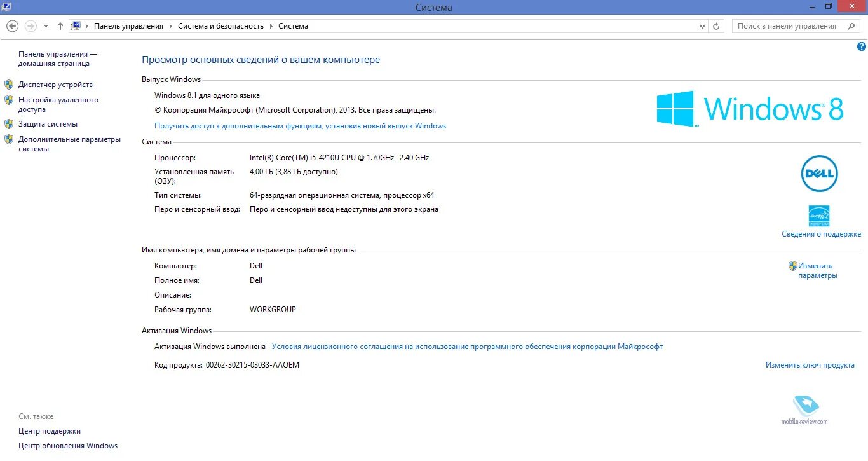The image size is (868, 461).
Task: Click the shield icon beside 'Дополнительные параметры системы'
Action: [9, 139]
